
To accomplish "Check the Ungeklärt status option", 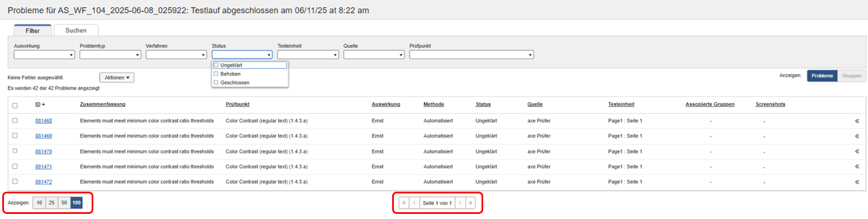I will [216, 65].
